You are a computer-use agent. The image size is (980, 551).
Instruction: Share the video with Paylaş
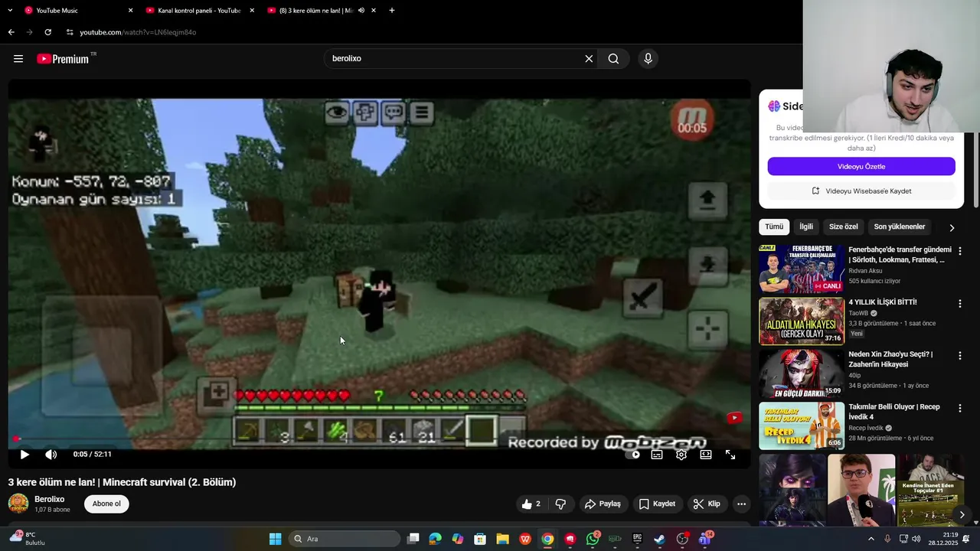[x=603, y=504]
